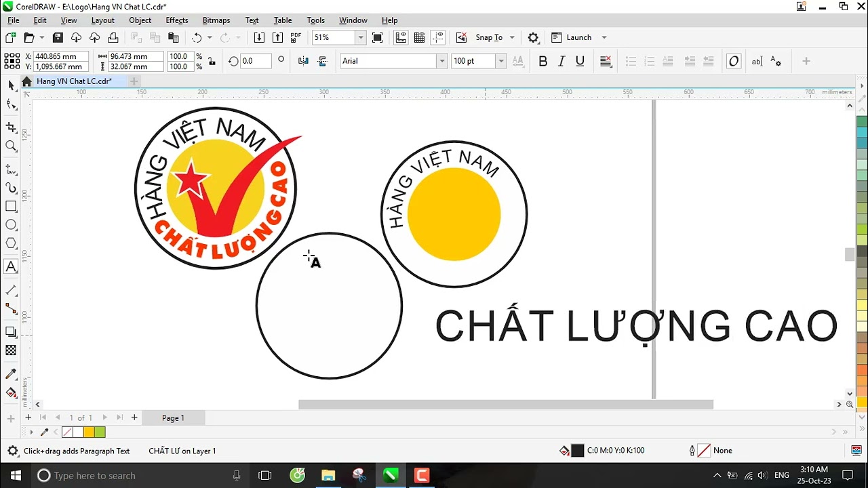Expand the zoom level dropdown
This screenshot has width=868, height=488.
pyautogui.click(x=361, y=37)
